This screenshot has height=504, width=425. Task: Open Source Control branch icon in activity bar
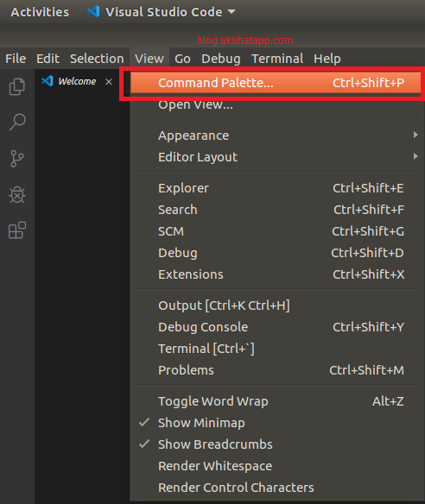pyautogui.click(x=17, y=159)
